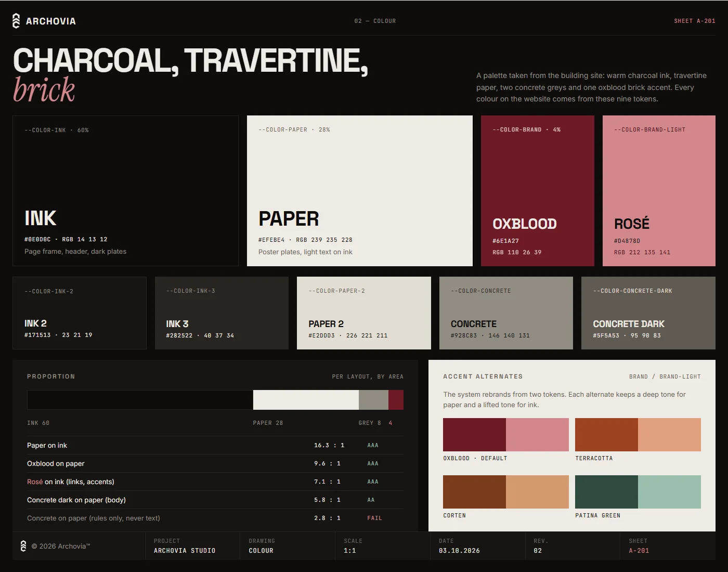Click the 'ARCHOVIA STUDIO' project value

(x=185, y=551)
